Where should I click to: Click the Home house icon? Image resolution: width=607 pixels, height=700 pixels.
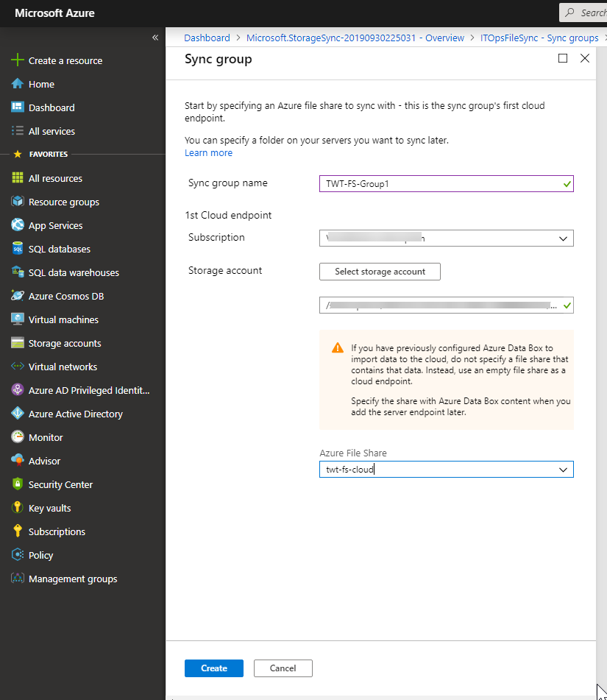(18, 83)
